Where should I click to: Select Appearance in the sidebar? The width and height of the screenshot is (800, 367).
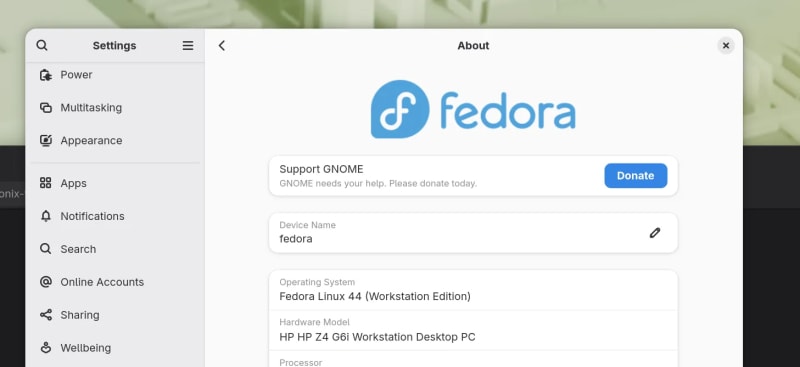pyautogui.click(x=115, y=140)
